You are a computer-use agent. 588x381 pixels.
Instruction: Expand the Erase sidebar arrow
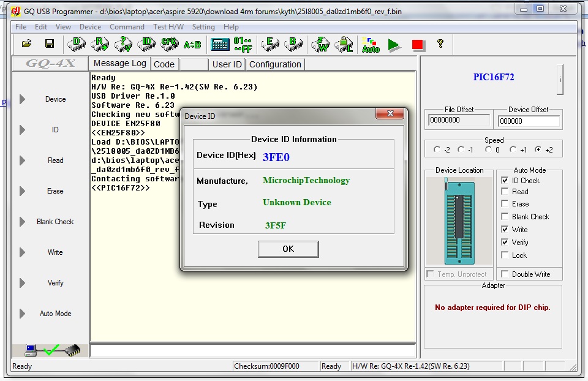(x=22, y=191)
